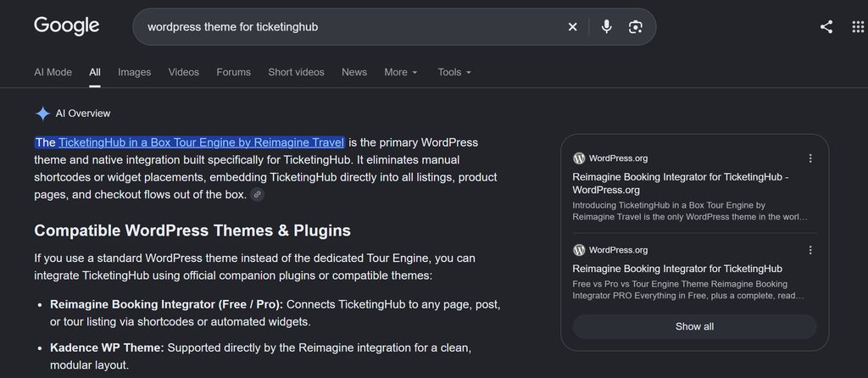The width and height of the screenshot is (868, 378).
Task: Click the Google logo
Action: (66, 26)
